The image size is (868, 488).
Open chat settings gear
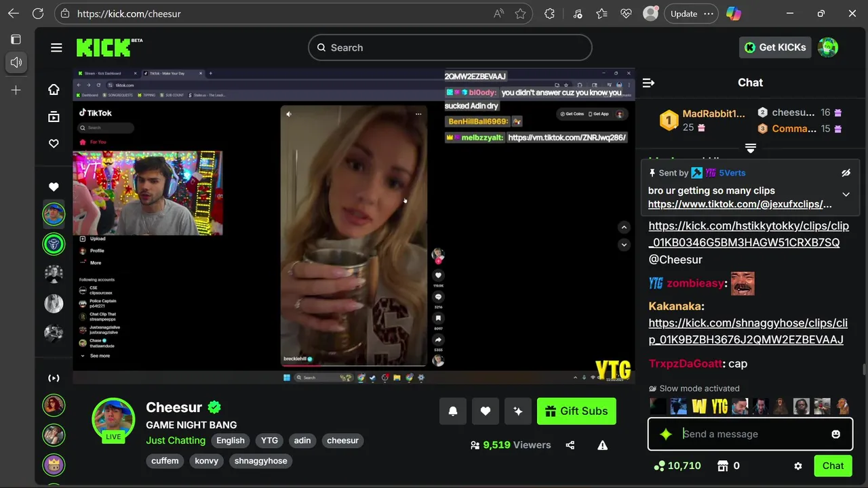[x=798, y=466]
